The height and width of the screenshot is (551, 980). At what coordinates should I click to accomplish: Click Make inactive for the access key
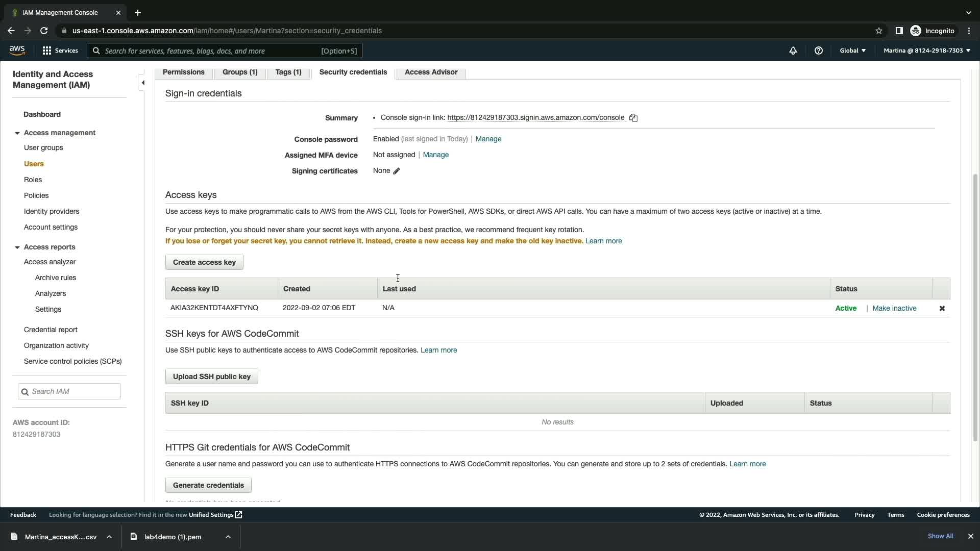click(x=894, y=308)
